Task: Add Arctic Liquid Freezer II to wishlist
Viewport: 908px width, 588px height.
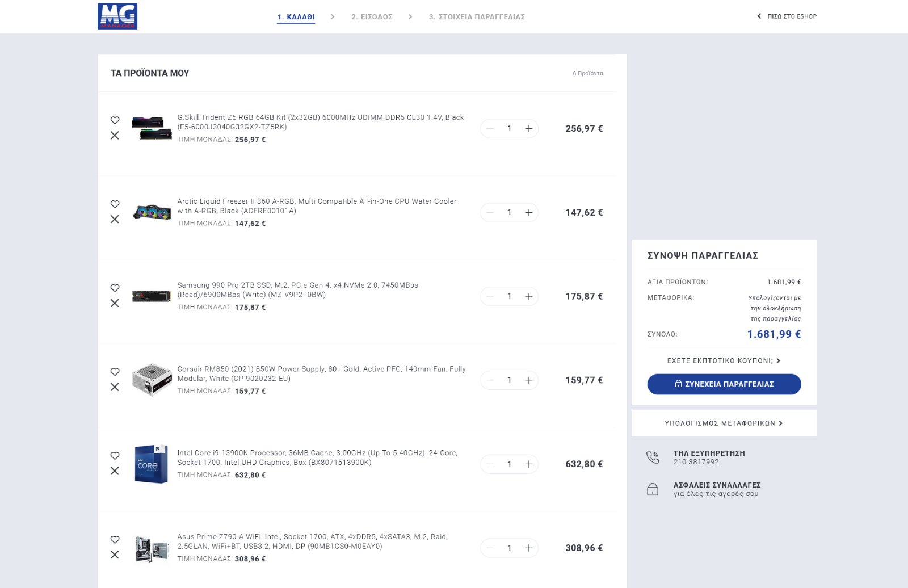Action: click(x=115, y=204)
